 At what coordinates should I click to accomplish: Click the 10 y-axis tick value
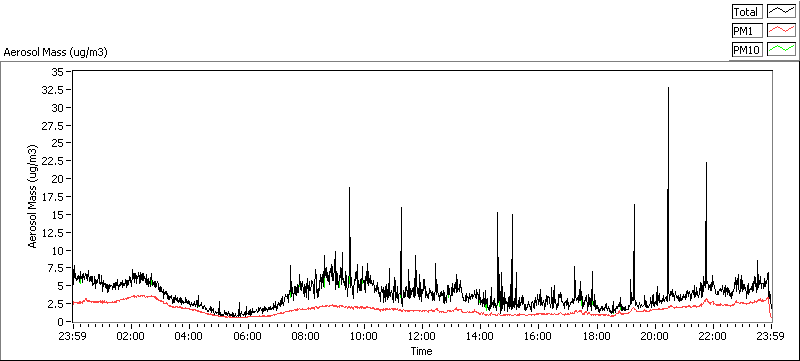point(58,250)
